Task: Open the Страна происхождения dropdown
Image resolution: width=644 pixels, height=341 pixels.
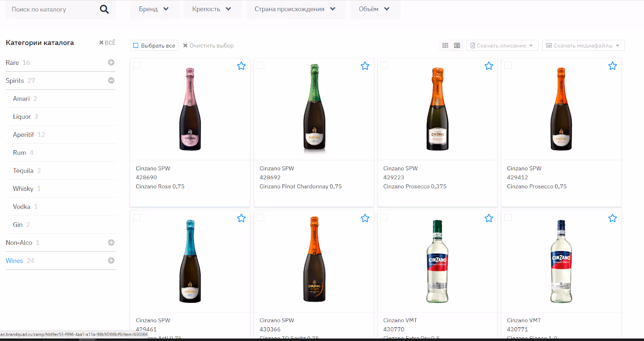Action: click(295, 9)
